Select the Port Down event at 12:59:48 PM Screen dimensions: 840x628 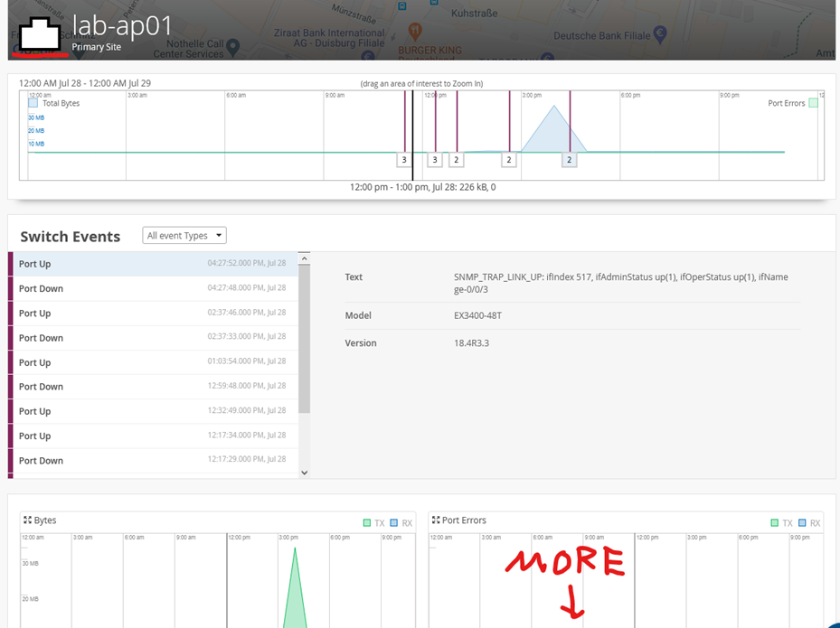[x=154, y=386]
